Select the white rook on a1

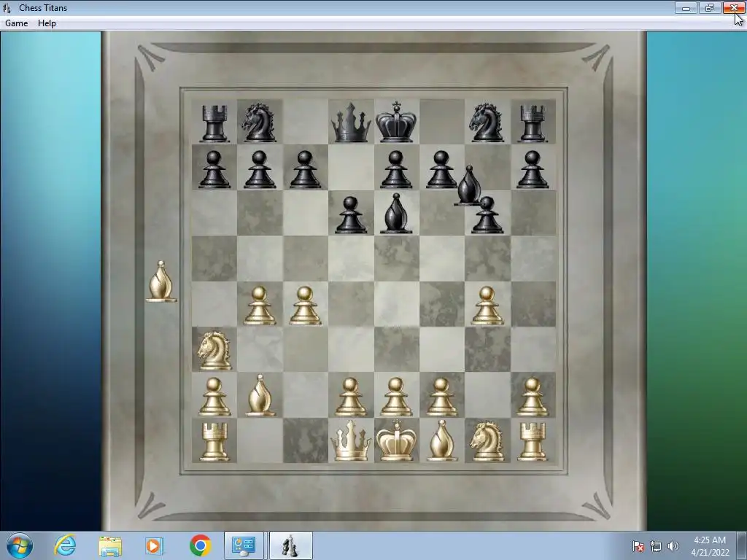(x=214, y=442)
